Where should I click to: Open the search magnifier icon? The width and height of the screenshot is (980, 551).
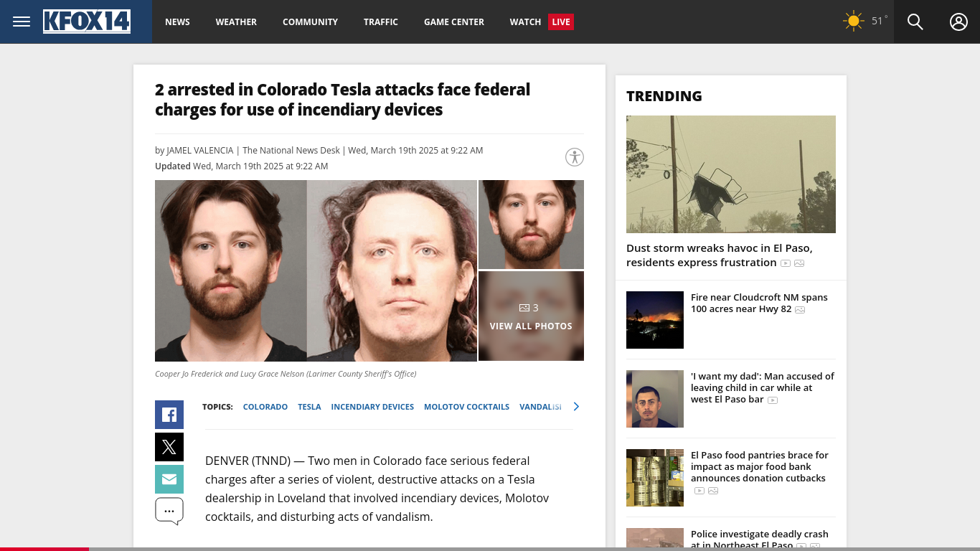click(x=915, y=22)
